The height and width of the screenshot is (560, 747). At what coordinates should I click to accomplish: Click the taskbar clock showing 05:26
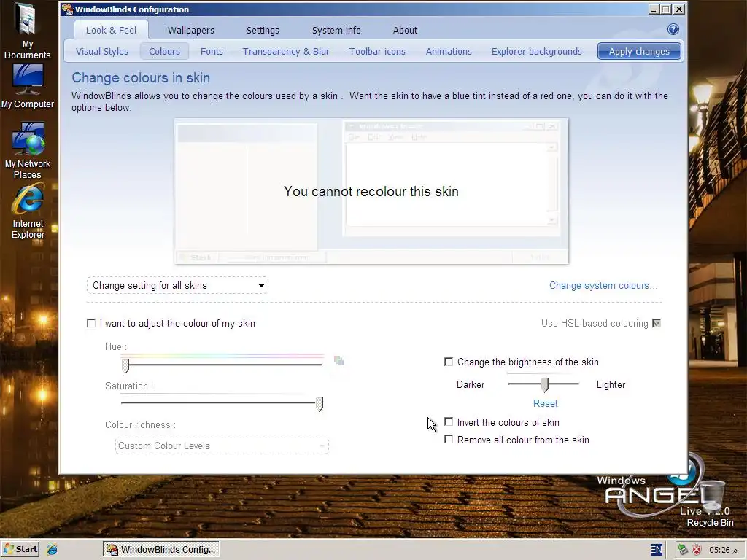pyautogui.click(x=723, y=550)
